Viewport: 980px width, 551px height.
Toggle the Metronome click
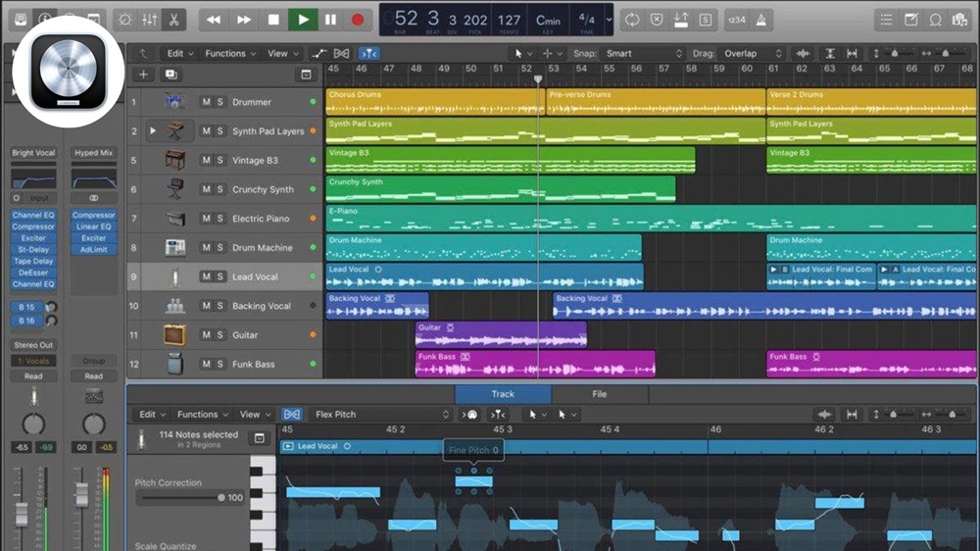point(761,20)
